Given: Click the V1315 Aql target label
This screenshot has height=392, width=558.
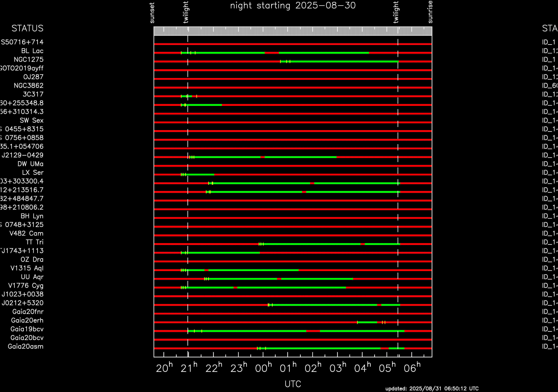Looking at the screenshot, I should 27,268.
